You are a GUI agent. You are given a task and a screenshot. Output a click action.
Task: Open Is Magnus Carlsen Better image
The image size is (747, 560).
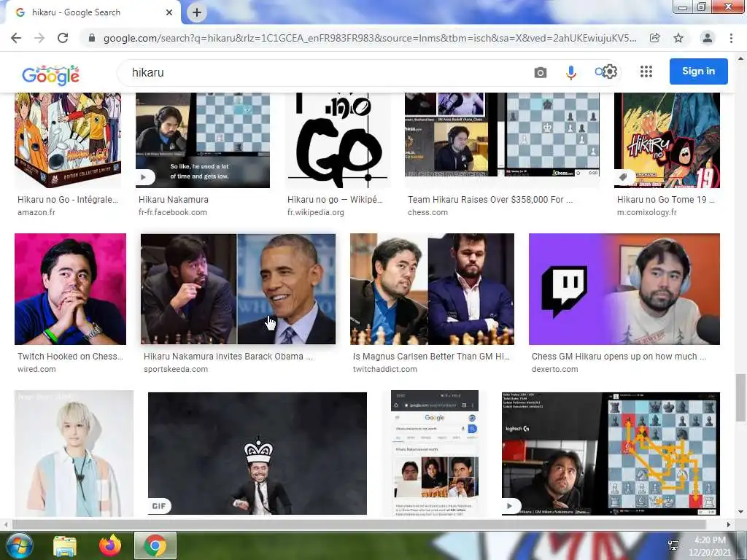[x=432, y=289]
